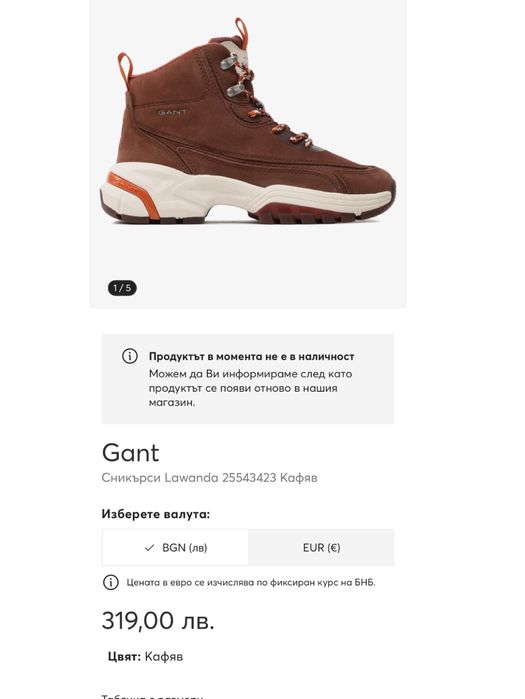Switch currency to EUR (€)
The width and height of the screenshot is (525, 699).
point(321,547)
